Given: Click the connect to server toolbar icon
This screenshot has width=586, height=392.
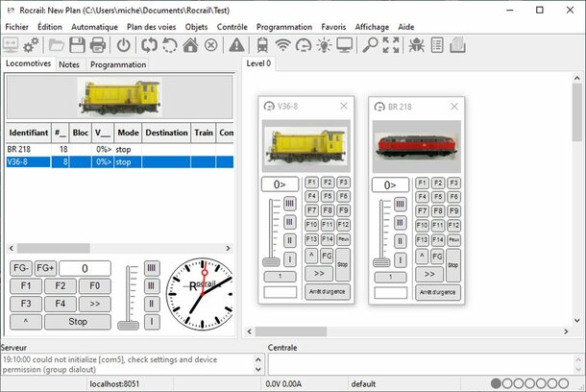Looking at the screenshot, I should (11, 45).
